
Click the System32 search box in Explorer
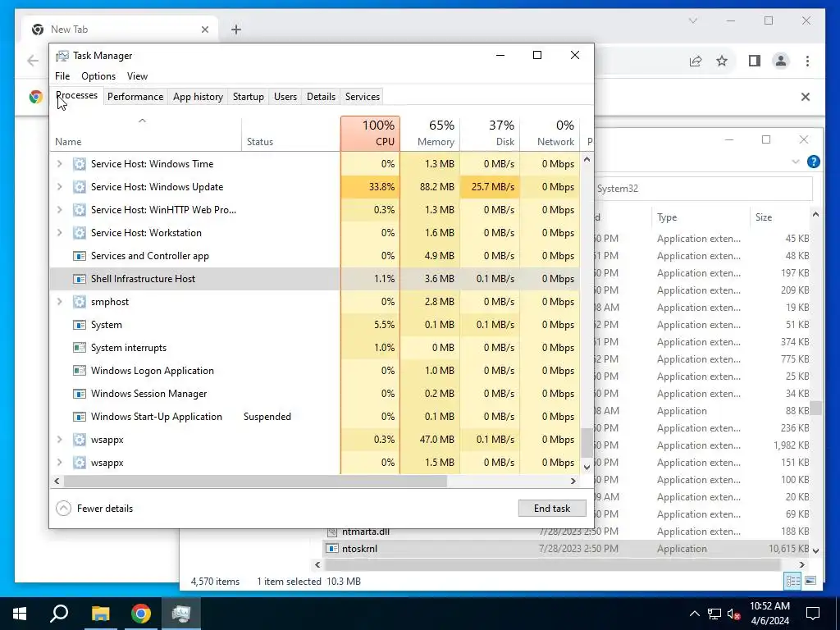pyautogui.click(x=703, y=189)
